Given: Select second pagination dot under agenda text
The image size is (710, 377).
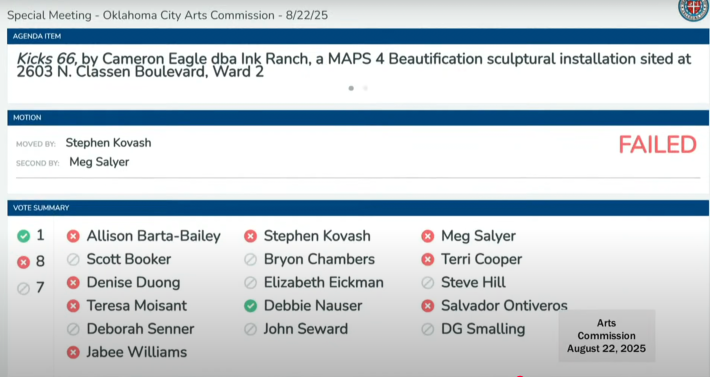Looking at the screenshot, I should click(x=365, y=88).
